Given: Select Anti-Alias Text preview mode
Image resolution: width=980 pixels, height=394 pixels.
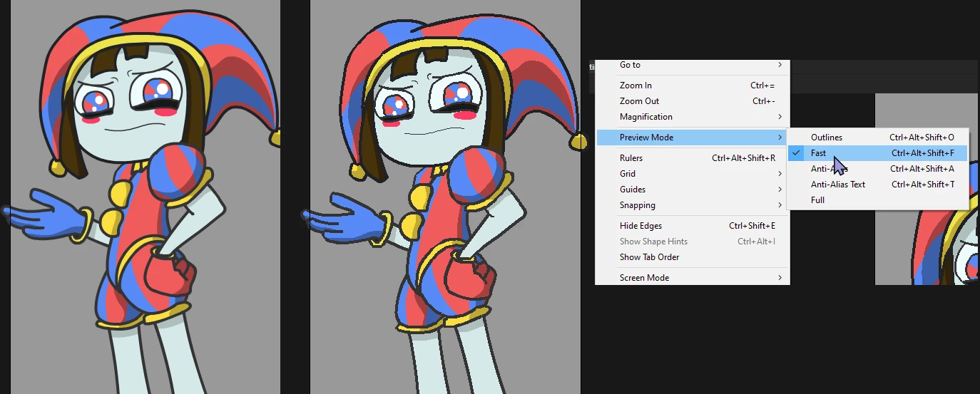Looking at the screenshot, I should tap(877, 185).
